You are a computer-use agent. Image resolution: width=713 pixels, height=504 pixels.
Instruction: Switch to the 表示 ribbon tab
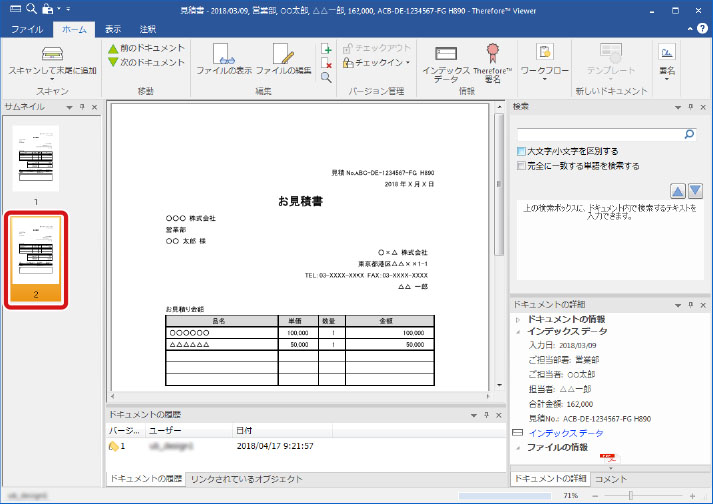coord(113,30)
